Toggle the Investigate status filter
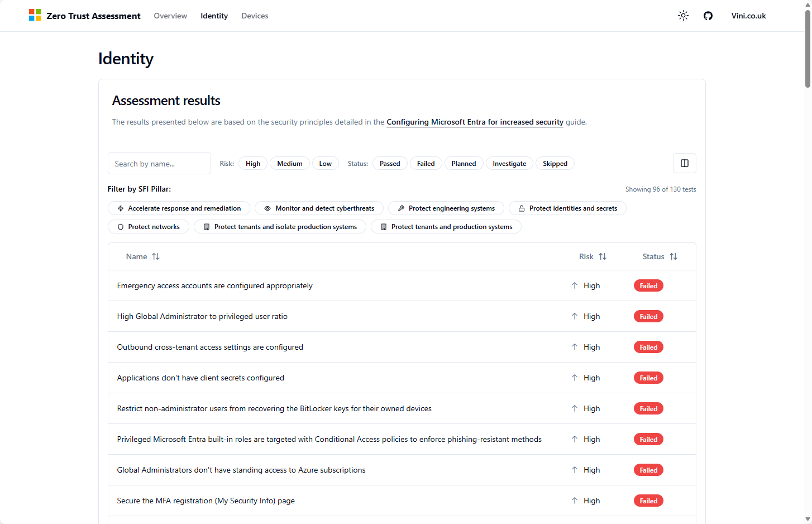The height and width of the screenshot is (524, 812). pos(509,164)
